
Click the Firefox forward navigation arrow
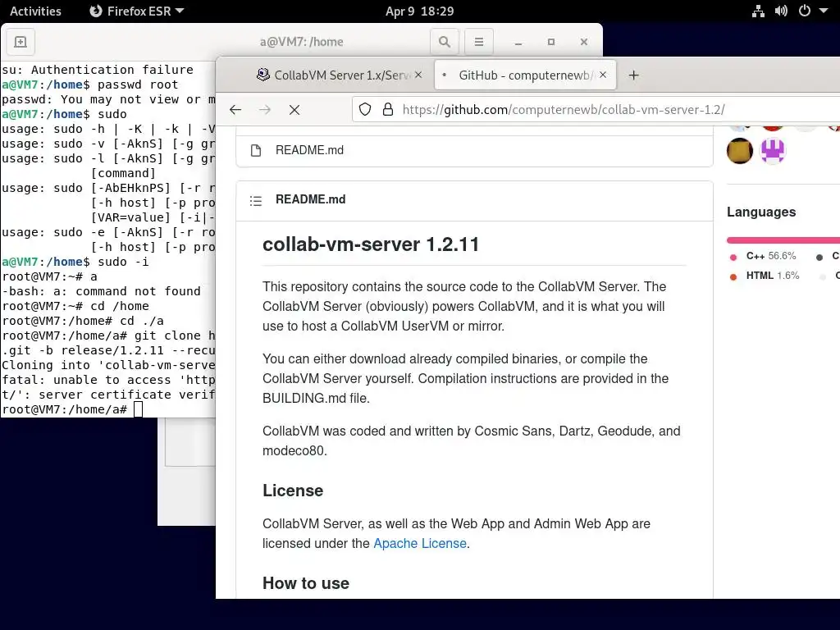[265, 110]
